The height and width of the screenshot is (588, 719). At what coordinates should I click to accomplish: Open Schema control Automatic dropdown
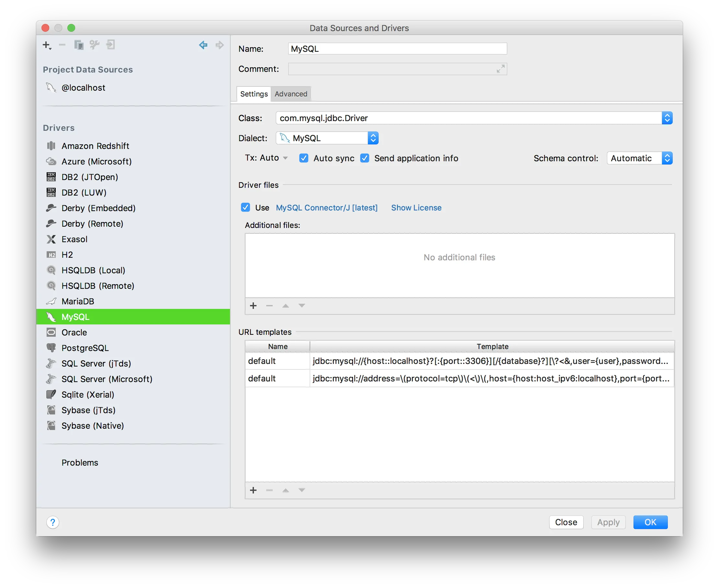click(x=667, y=158)
